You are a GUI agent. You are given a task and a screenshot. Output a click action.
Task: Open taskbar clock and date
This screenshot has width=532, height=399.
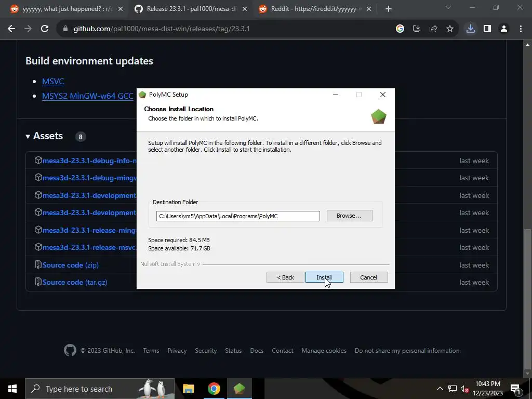(x=487, y=389)
